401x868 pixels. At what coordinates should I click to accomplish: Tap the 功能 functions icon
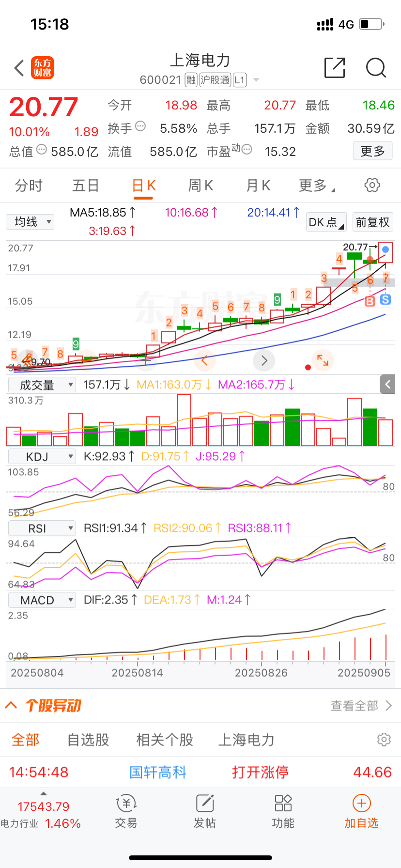[x=283, y=812]
